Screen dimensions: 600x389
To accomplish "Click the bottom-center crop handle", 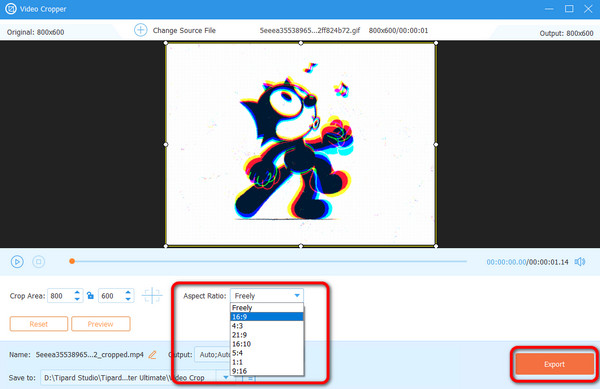I will tap(301, 246).
